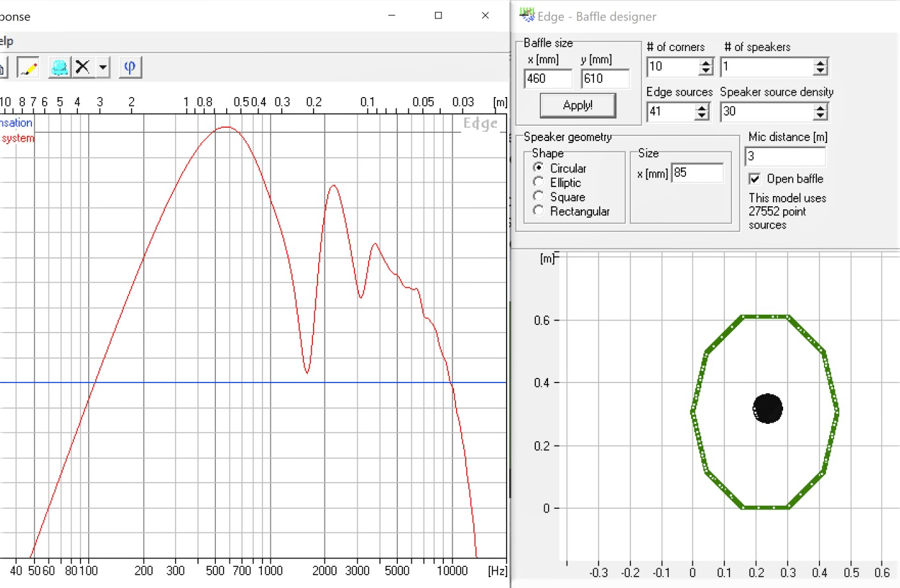Click the cyan eraser toolbar icon
This screenshot has height=588, width=900.
pos(59,67)
